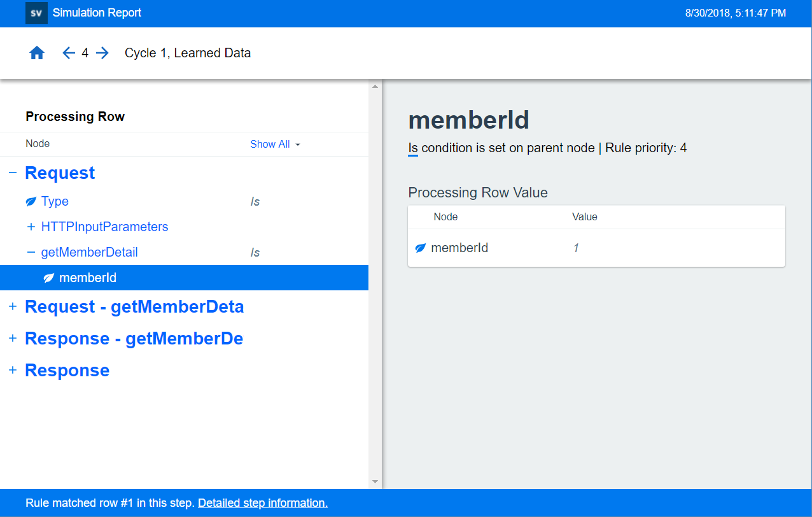Go to next step with right arrow
Image resolution: width=812 pixels, height=517 pixels.
pos(102,53)
